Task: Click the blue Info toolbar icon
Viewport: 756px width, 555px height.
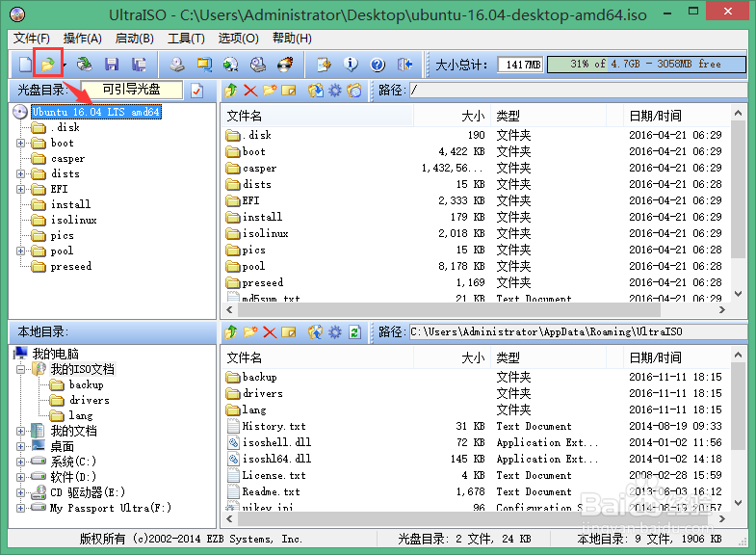Action: (351, 65)
